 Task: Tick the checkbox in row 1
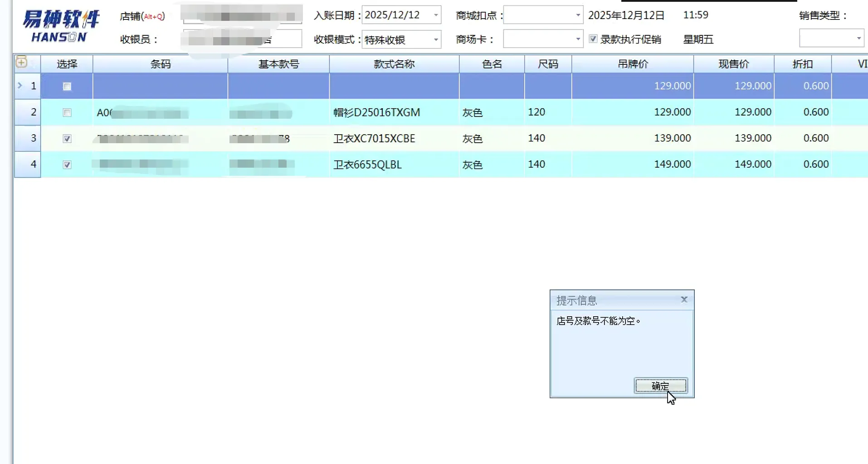[67, 86]
